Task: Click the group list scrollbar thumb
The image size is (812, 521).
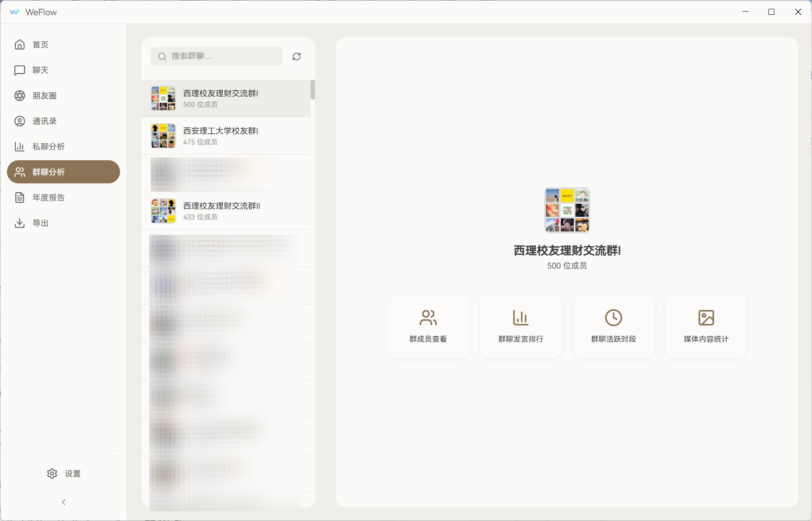Action: pos(313,89)
